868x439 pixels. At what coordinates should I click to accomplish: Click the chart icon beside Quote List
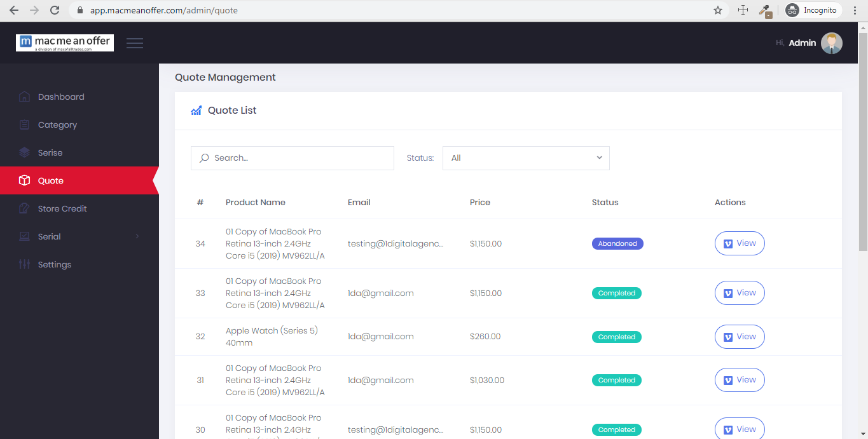coord(196,110)
